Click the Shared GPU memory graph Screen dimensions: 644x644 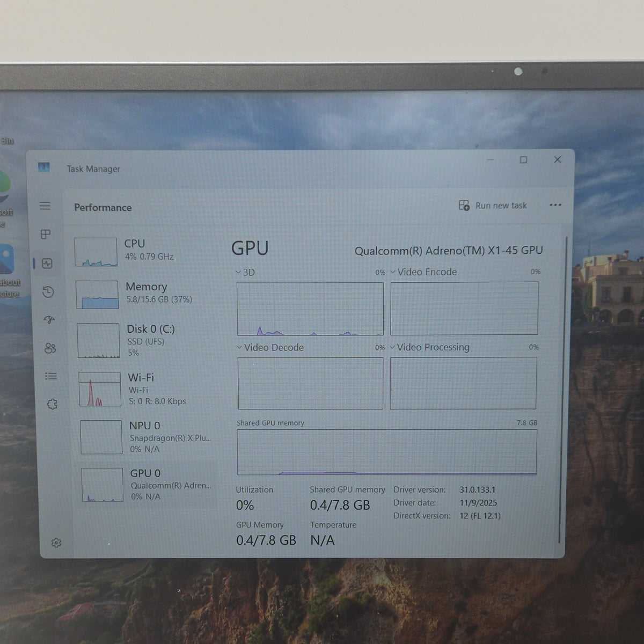click(x=387, y=452)
